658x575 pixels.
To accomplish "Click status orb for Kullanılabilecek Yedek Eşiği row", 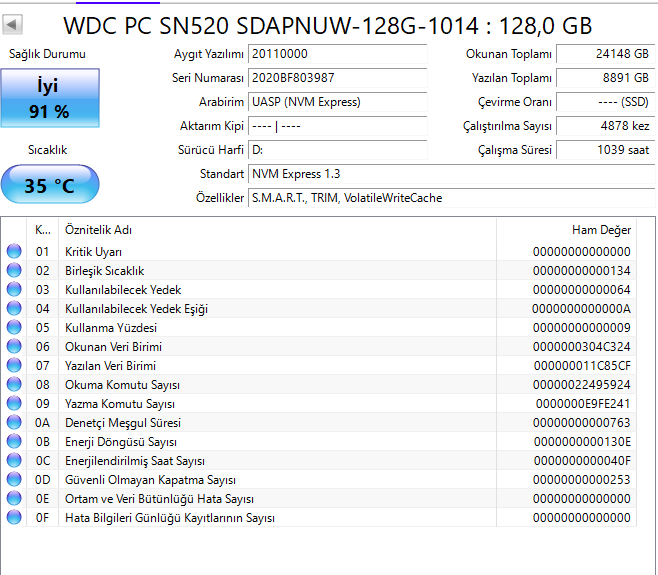I will (x=14, y=308).
